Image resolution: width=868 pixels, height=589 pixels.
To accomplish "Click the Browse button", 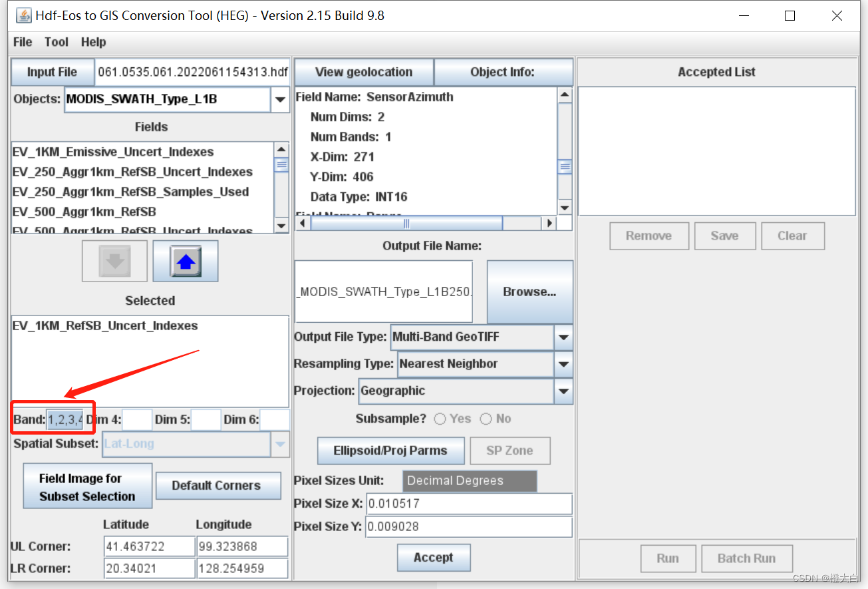I will pos(529,292).
